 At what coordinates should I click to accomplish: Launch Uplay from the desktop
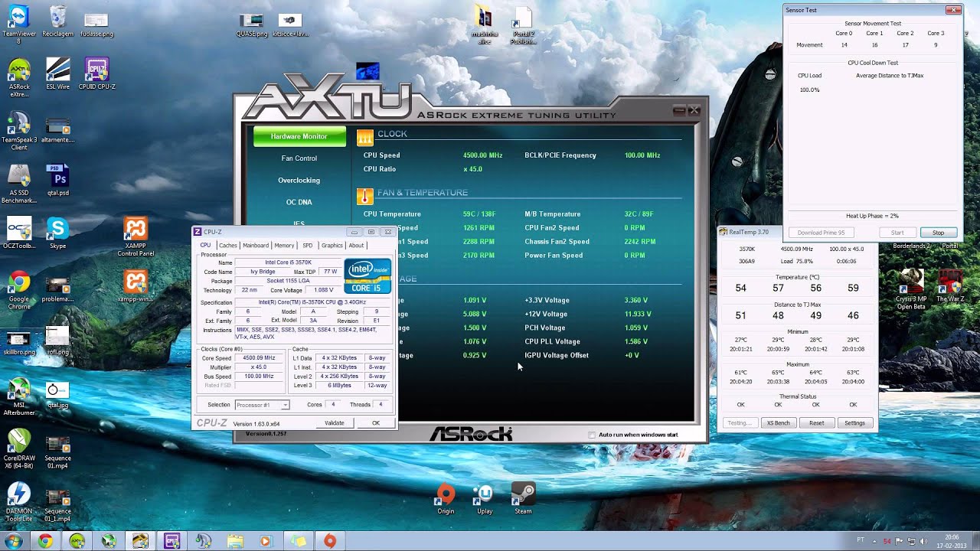485,500
